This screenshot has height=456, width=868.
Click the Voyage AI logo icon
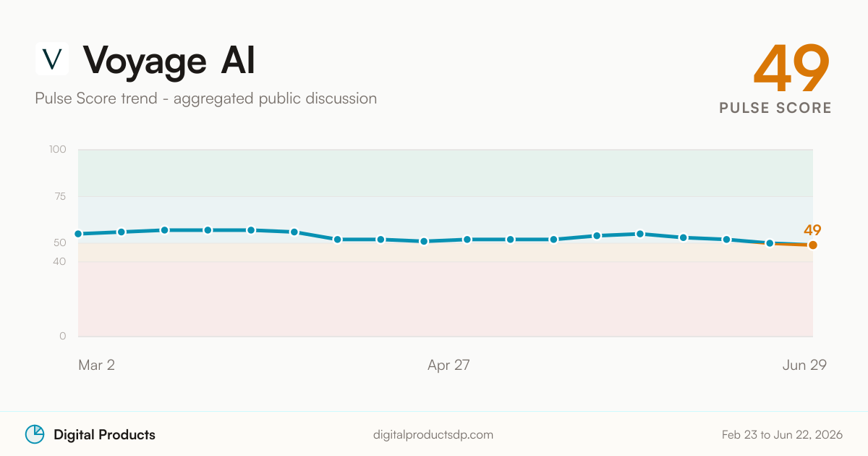tap(52, 59)
